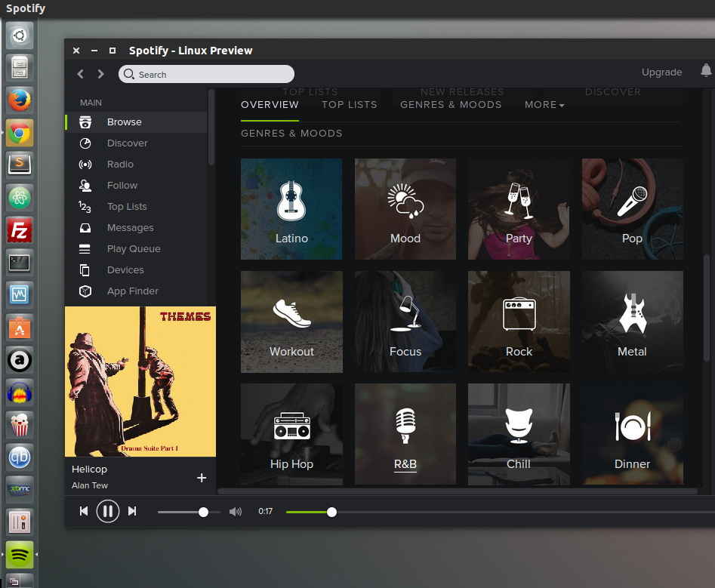This screenshot has width=715, height=588.
Task: Open the Metal genre tile
Action: 633,322
